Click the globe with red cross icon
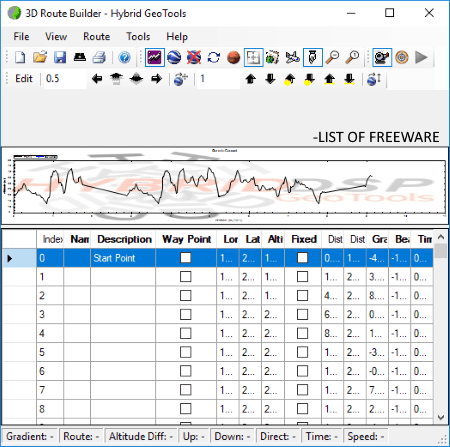This screenshot has width=450, height=447. point(194,57)
